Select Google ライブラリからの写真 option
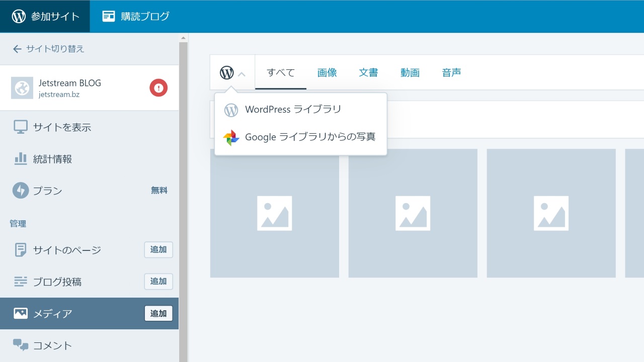 [310, 137]
